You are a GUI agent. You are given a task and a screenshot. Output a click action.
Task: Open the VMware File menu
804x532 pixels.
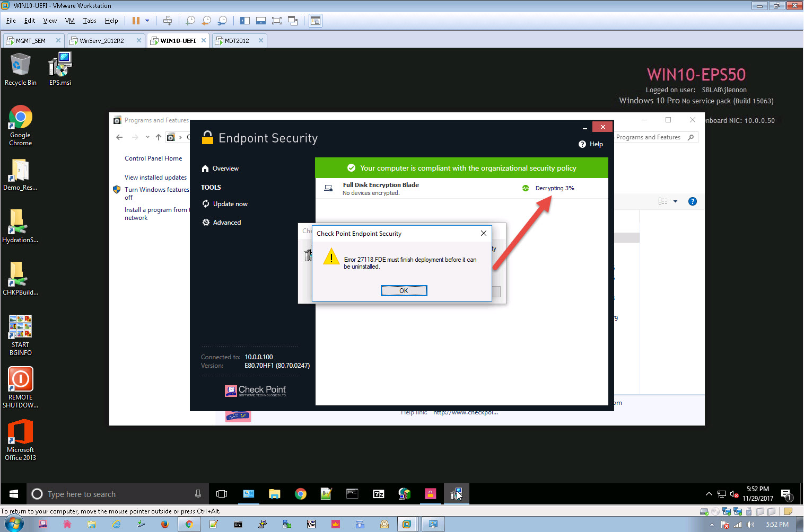(11, 21)
